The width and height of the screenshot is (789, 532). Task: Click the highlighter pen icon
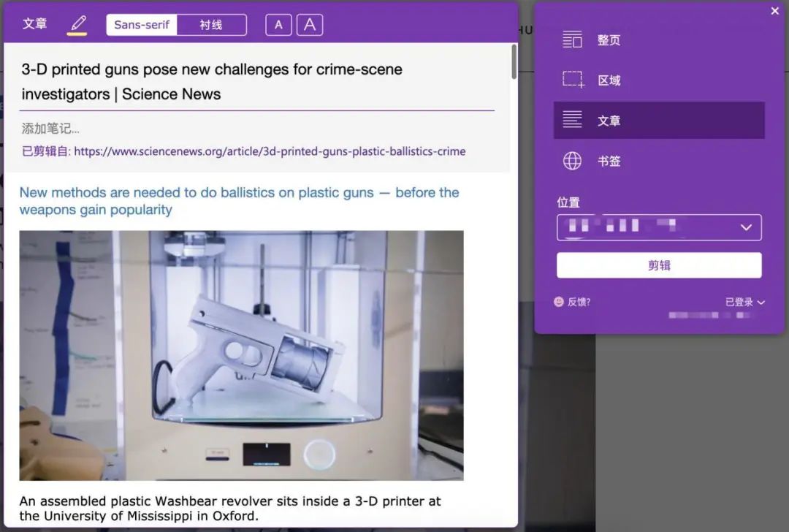77,24
